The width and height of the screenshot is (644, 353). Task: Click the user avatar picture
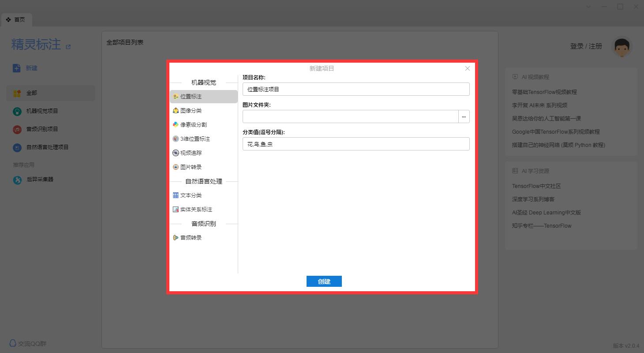coord(622,46)
